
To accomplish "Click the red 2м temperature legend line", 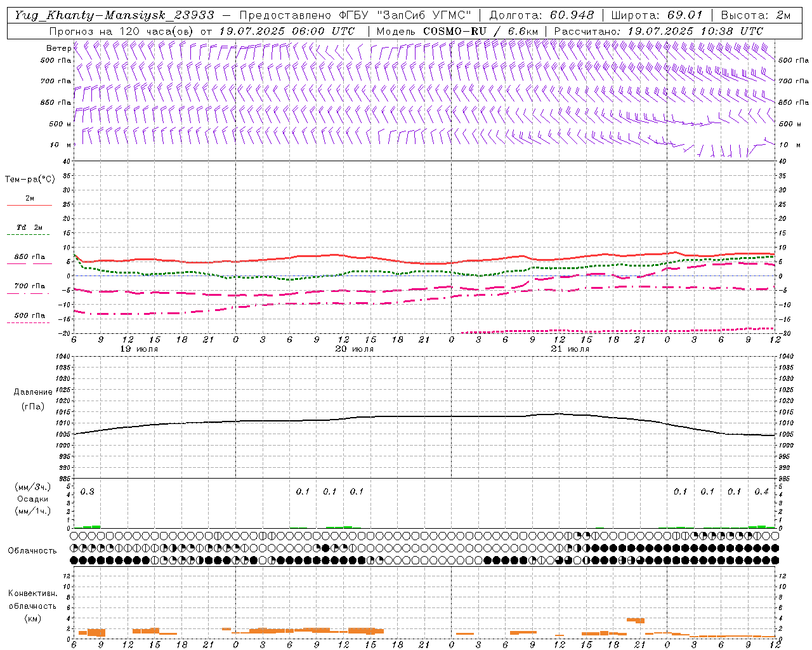I will point(29,205).
